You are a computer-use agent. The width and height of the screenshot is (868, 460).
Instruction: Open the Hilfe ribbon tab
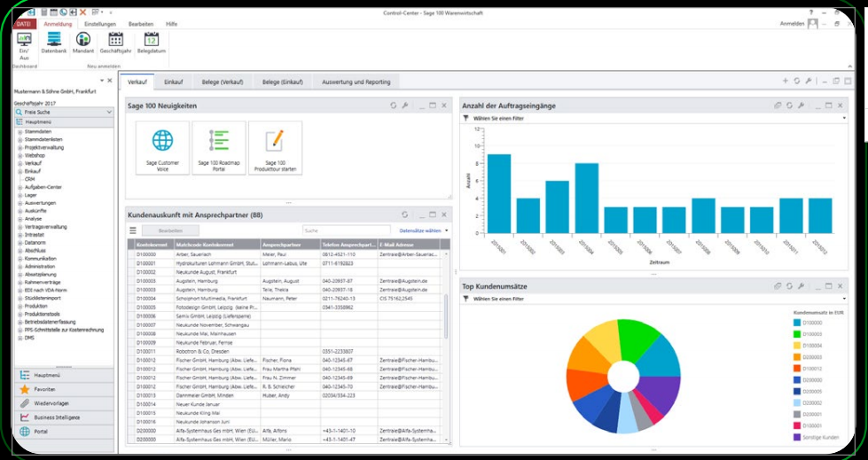(x=172, y=24)
